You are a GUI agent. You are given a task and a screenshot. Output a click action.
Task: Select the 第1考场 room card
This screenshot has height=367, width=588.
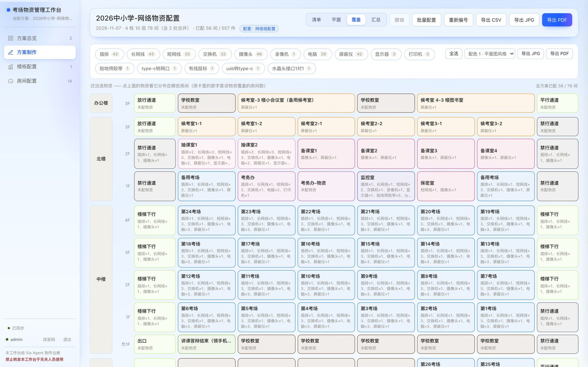[x=506, y=317]
